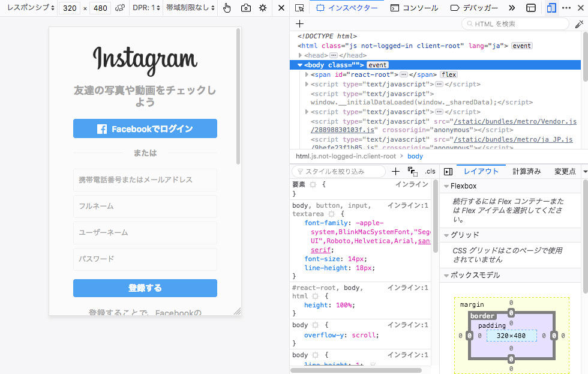Rotate the responsive viewport orientation
588x374 pixels.
120,8
